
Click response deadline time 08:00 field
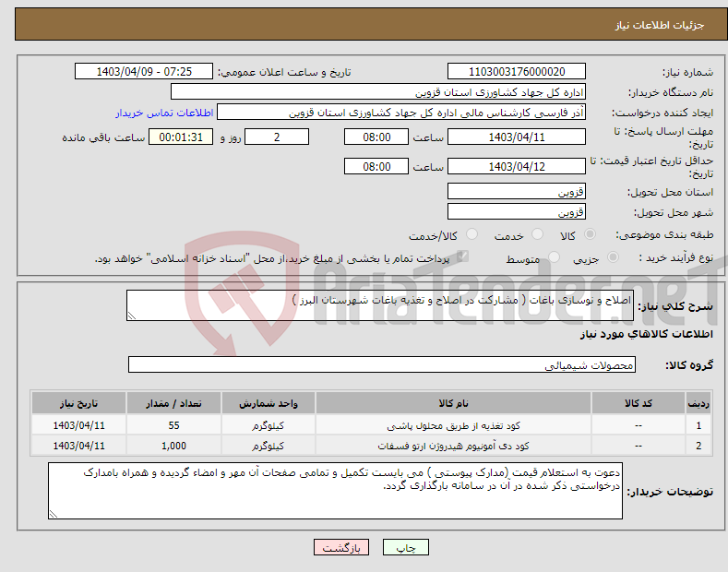tap(376, 137)
